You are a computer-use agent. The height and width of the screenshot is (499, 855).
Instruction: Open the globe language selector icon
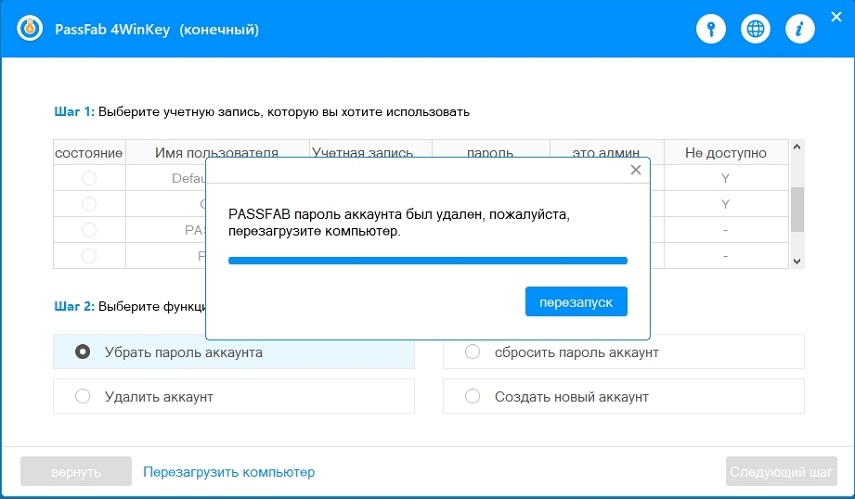tap(755, 28)
